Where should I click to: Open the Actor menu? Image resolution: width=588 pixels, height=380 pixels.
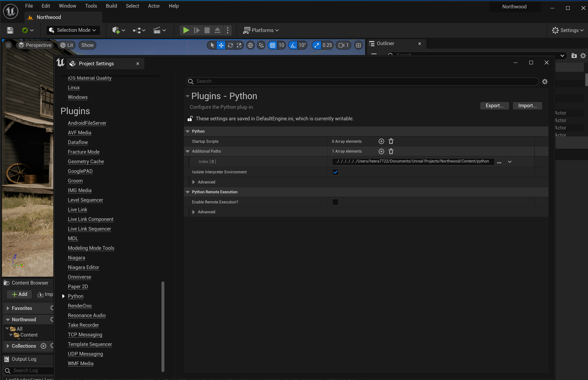click(154, 6)
